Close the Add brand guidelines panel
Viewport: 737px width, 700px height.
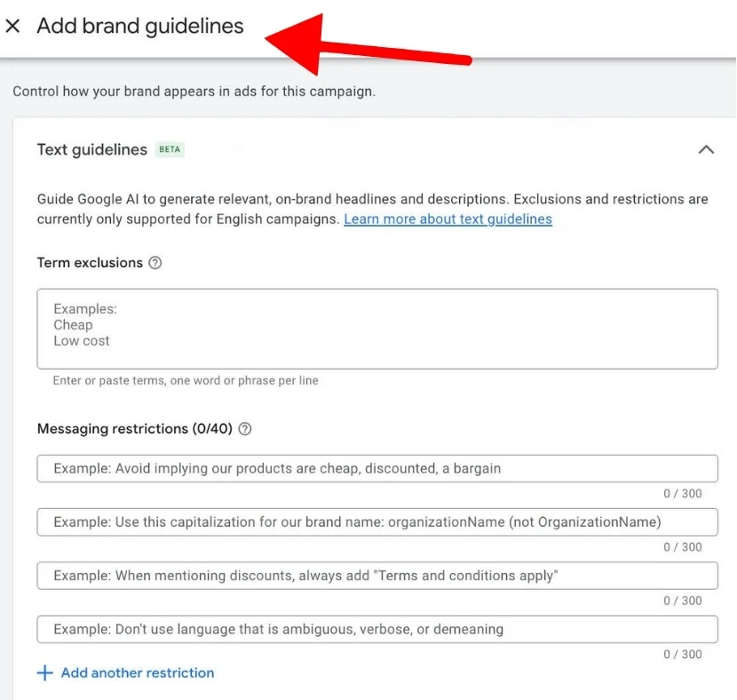tap(12, 27)
